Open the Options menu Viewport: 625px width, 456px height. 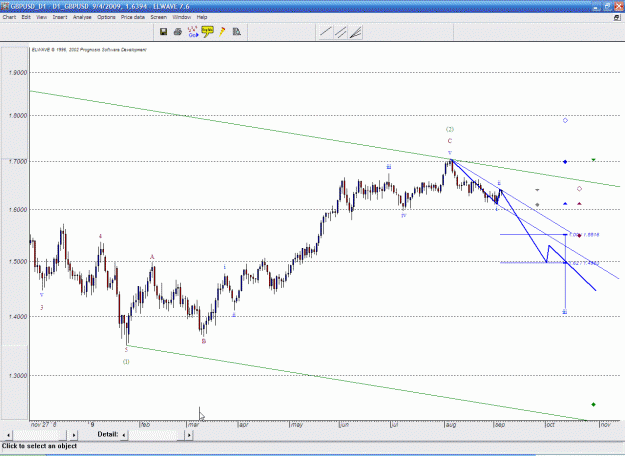106,17
